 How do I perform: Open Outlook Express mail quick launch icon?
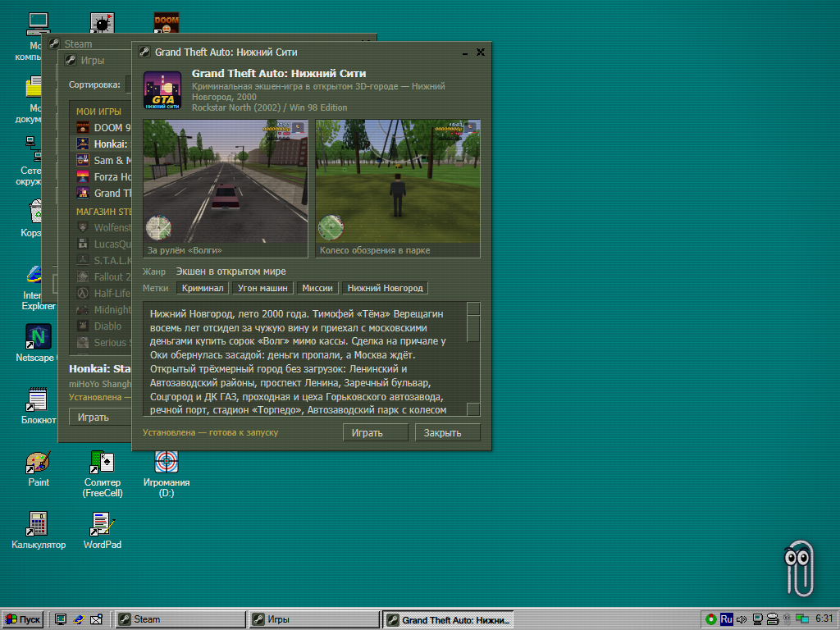click(x=97, y=619)
